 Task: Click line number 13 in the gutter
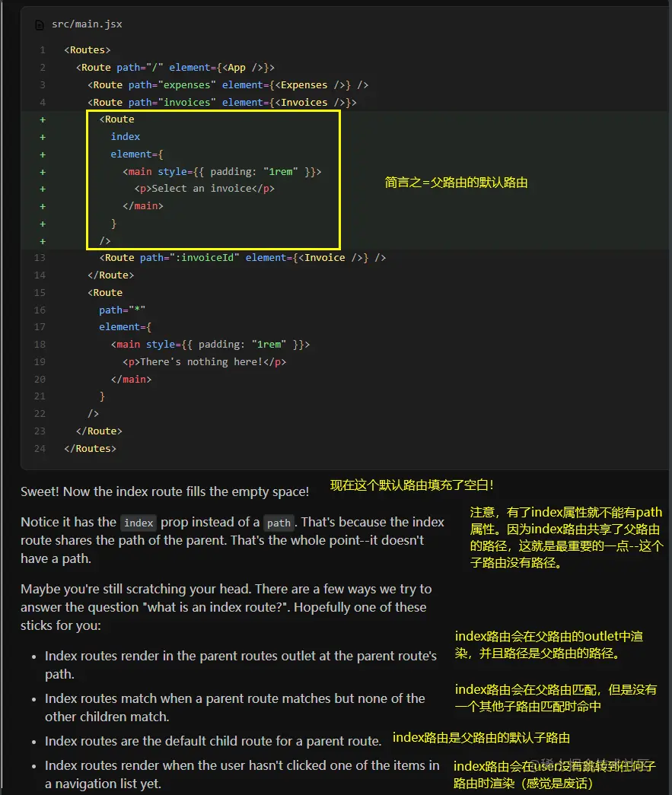40,258
